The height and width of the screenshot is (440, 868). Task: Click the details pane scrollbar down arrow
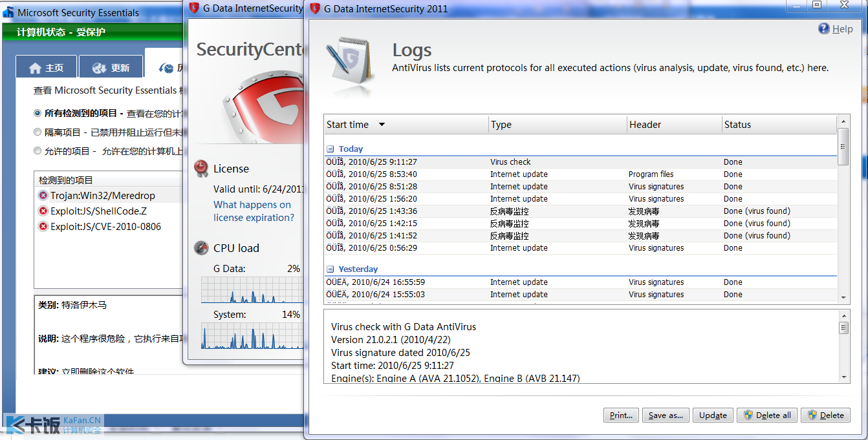[x=843, y=377]
